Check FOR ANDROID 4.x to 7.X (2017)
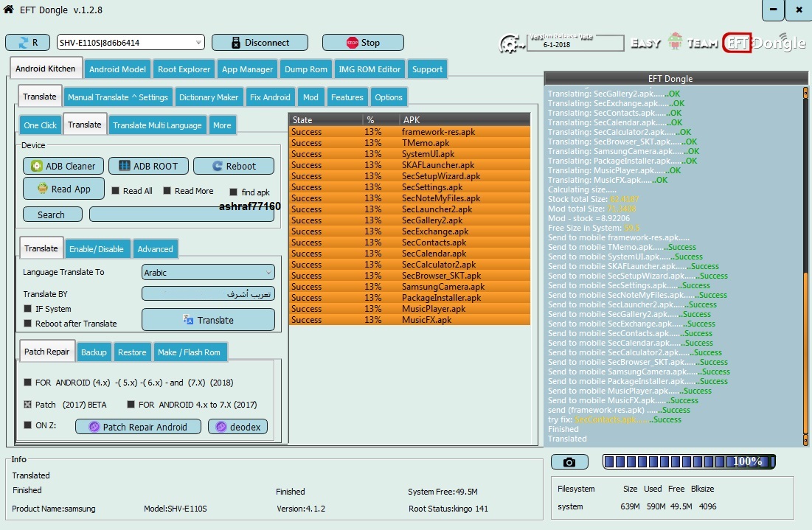 (131, 404)
